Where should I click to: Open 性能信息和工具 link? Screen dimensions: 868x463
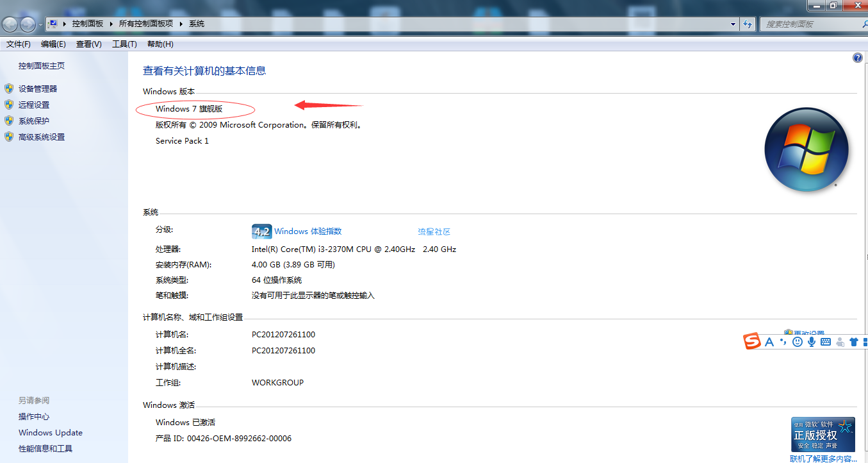45,449
